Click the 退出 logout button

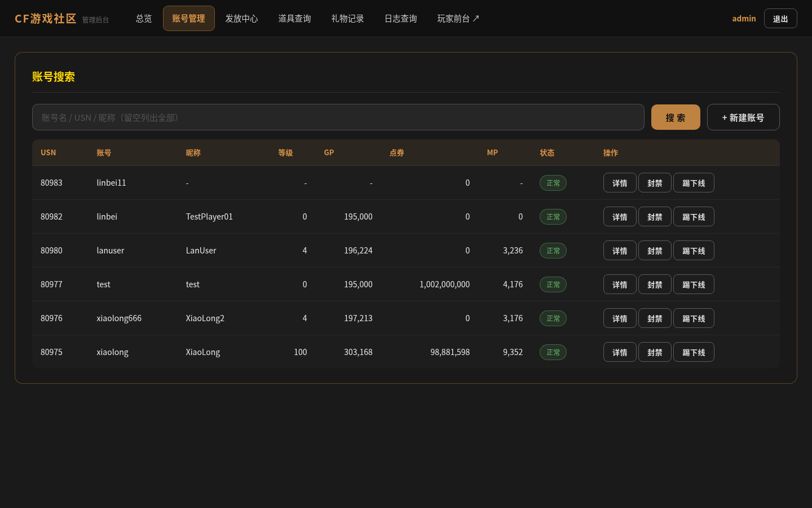(780, 19)
